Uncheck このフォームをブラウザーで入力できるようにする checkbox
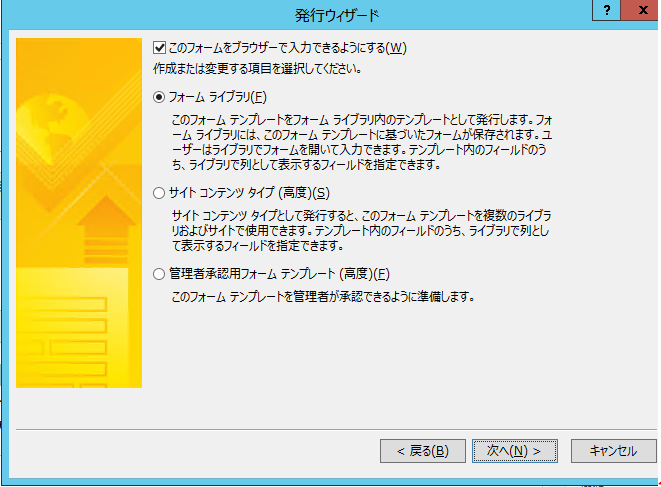Image resolution: width=661 pixels, height=487 pixels. click(x=159, y=48)
